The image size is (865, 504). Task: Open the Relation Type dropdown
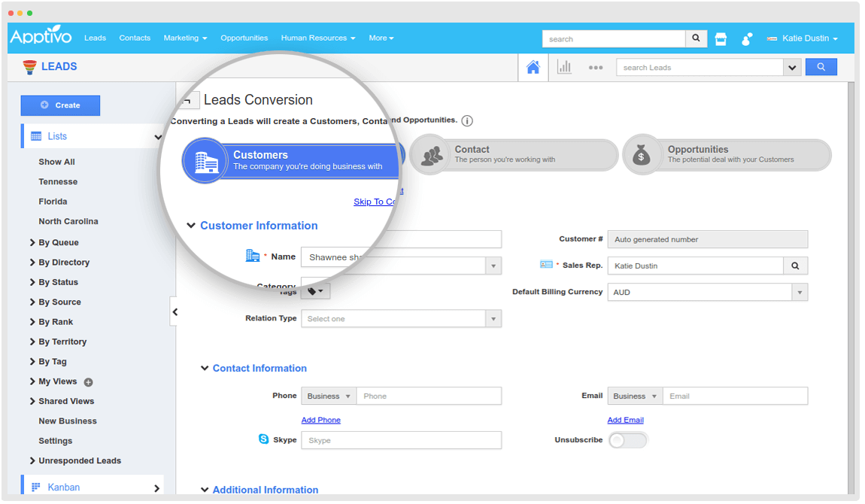493,318
